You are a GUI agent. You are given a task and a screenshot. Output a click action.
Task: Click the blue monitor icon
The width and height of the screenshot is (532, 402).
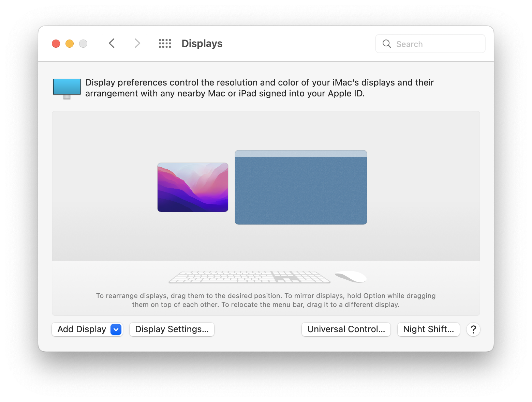pos(67,89)
